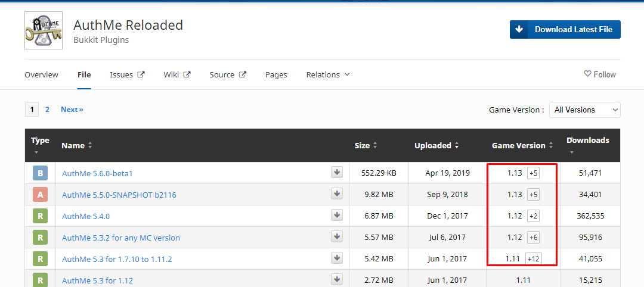
Task: Click the Next » pagination link
Action: (72, 110)
